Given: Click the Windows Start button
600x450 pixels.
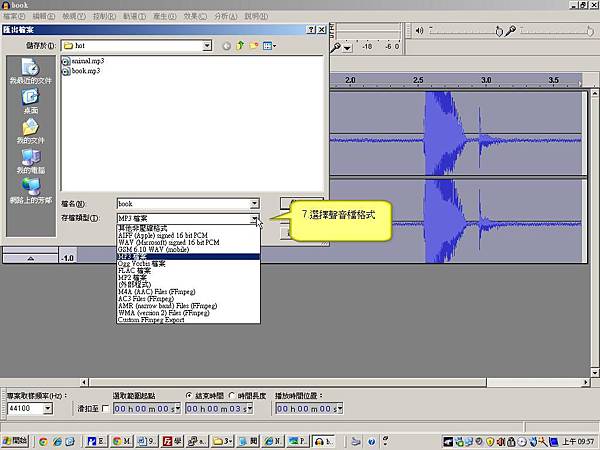Looking at the screenshot, I should (15, 441).
